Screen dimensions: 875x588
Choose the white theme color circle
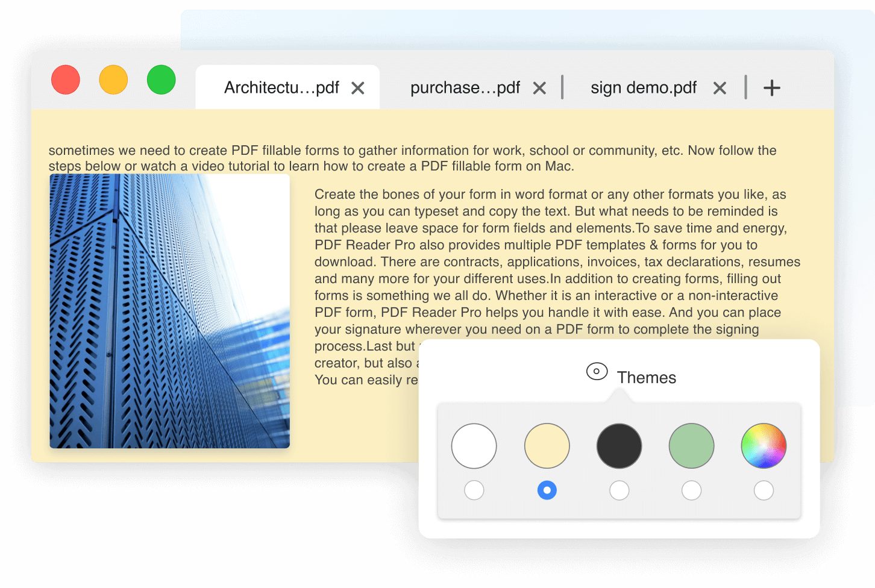[x=474, y=446]
